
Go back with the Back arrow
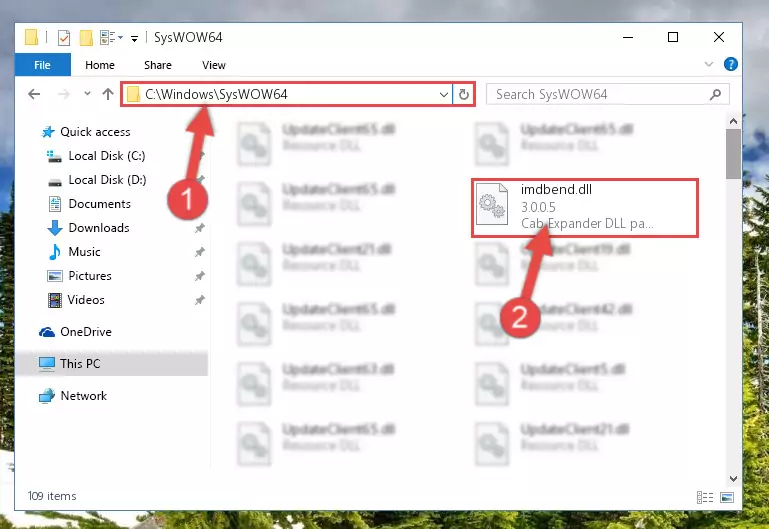34,94
